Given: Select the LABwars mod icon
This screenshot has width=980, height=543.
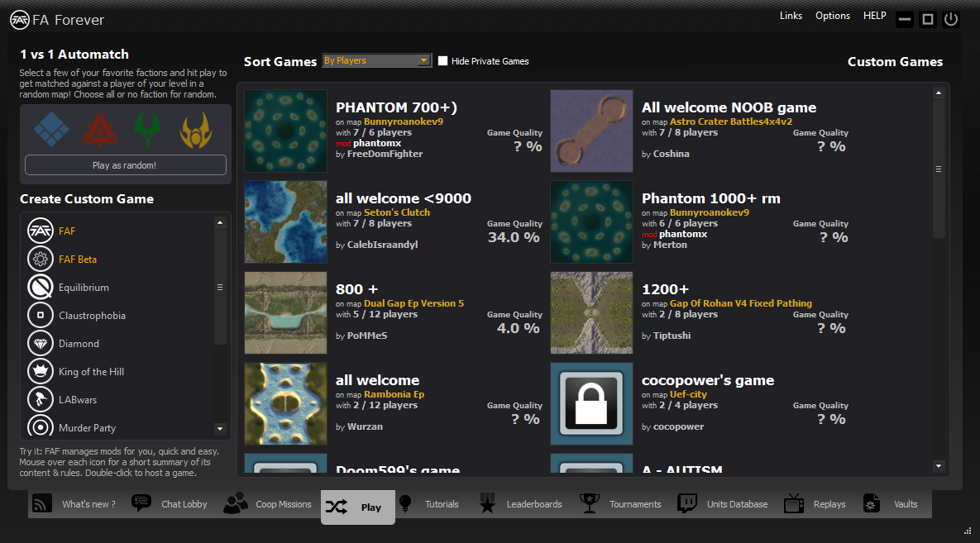Looking at the screenshot, I should pos(41,400).
